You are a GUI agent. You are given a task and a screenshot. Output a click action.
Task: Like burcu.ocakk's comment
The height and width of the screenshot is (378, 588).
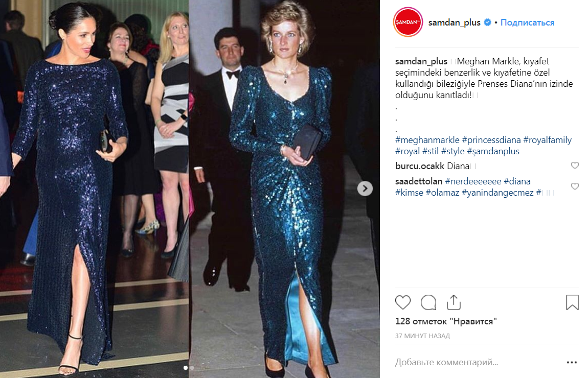575,165
